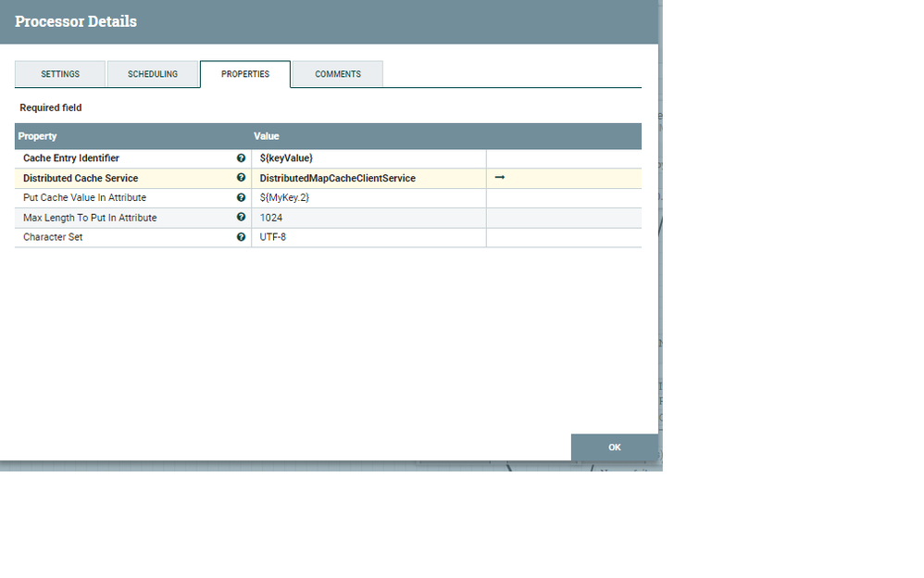Switch to the Scheduling tab
Screen dimensions: 924x578
click(153, 74)
